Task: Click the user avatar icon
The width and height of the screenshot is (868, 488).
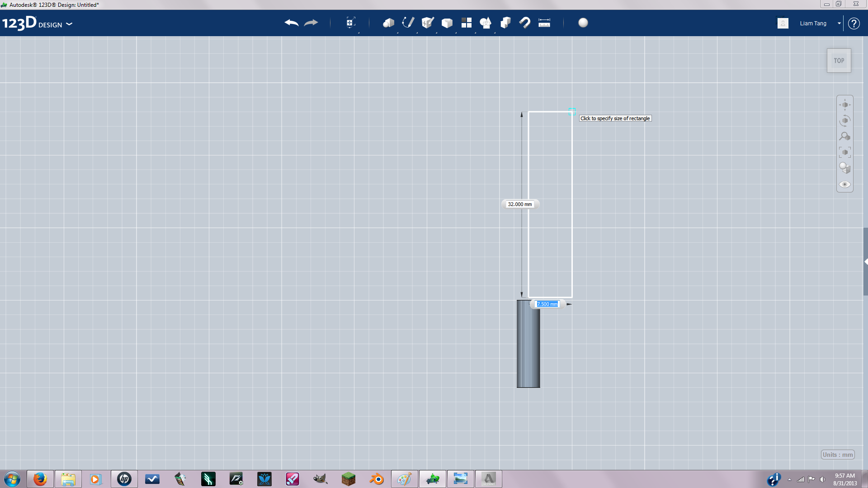Action: click(x=783, y=23)
